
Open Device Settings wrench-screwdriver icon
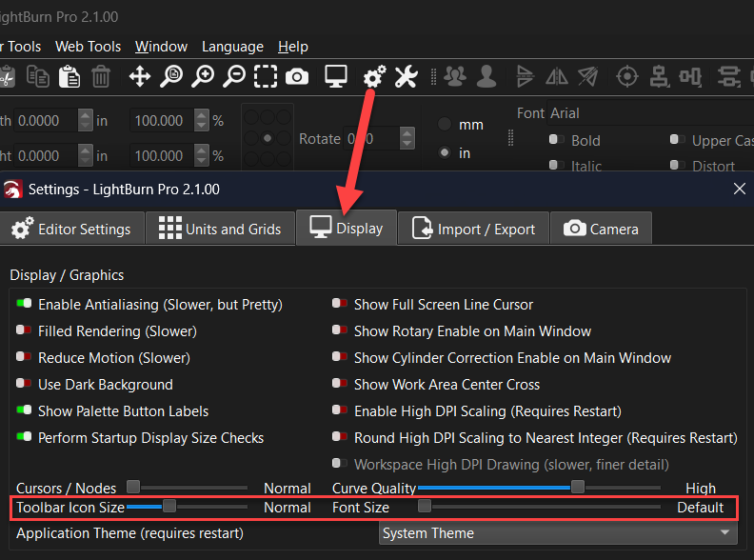(406, 76)
